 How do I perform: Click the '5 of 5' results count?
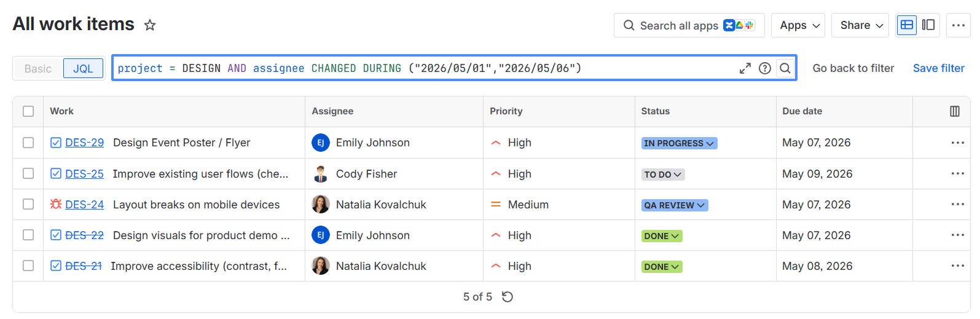coord(477,297)
